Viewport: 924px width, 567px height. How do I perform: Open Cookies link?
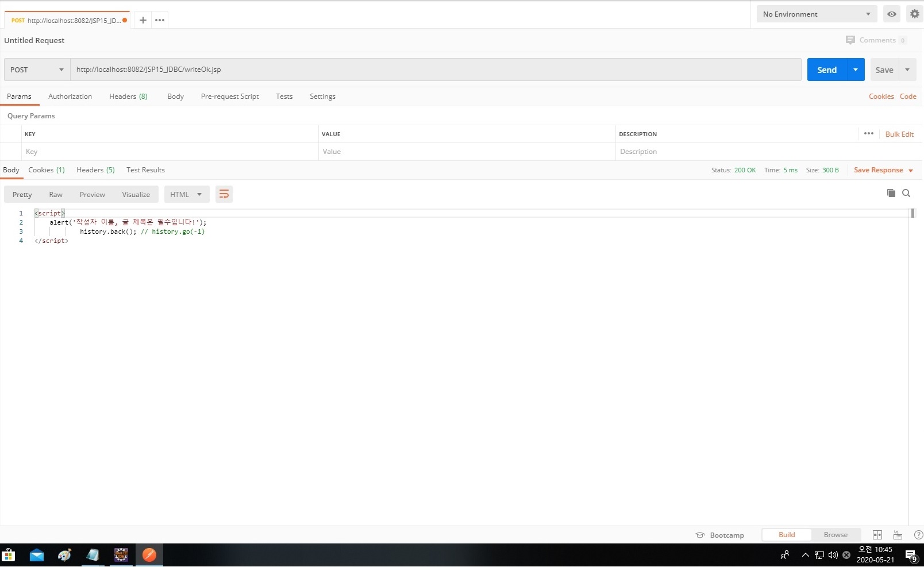click(x=881, y=97)
